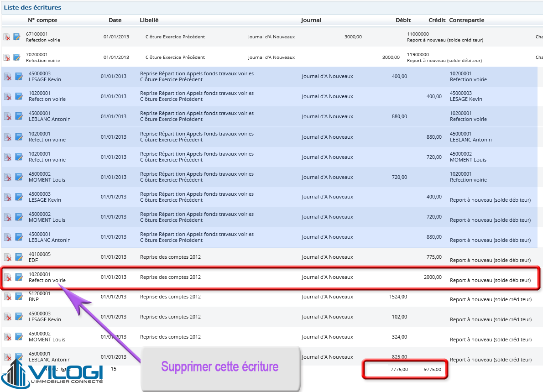Edit 10200001 entry with crédit 720,00
The width and height of the screenshot is (543, 392).
19,157
